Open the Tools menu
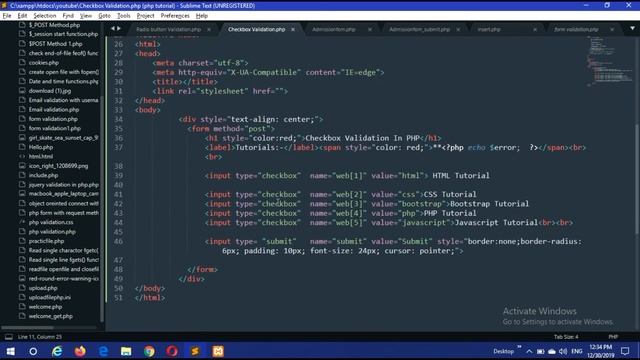This screenshot has width=640, height=360. pos(123,16)
